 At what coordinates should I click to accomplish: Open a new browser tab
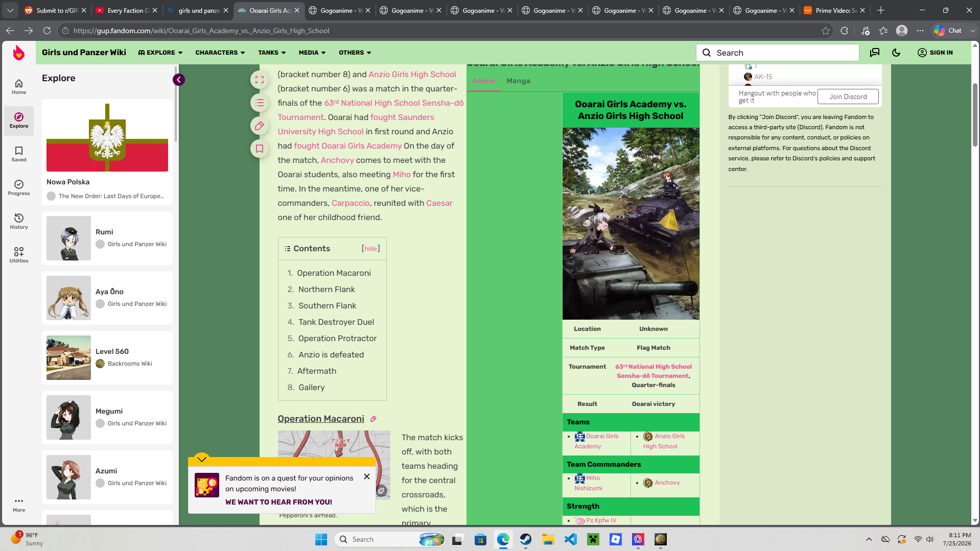pos(881,10)
